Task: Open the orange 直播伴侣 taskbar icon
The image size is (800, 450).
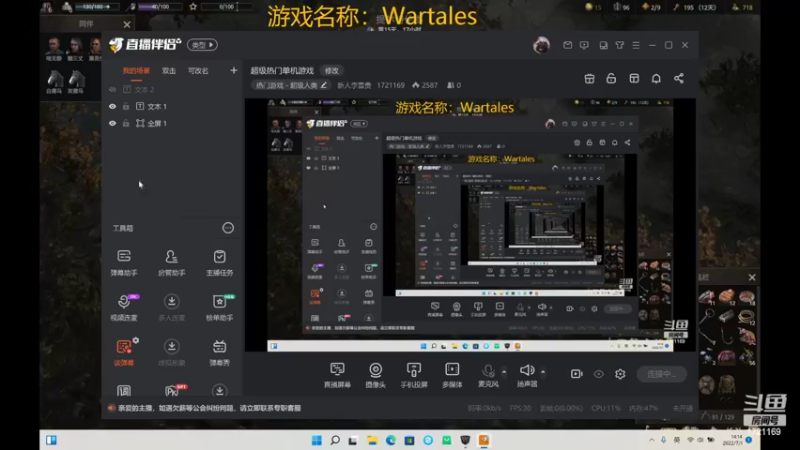Action: tap(484, 440)
